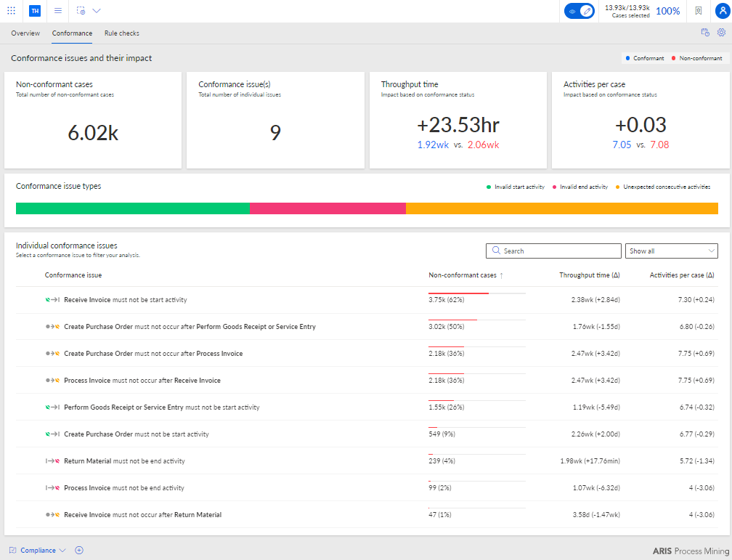Click the 3.75k (62%) cases cell
The image size is (732, 560).
pyautogui.click(x=447, y=300)
